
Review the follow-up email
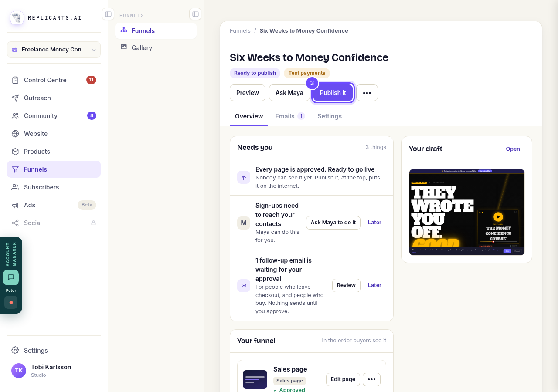pyautogui.click(x=346, y=285)
